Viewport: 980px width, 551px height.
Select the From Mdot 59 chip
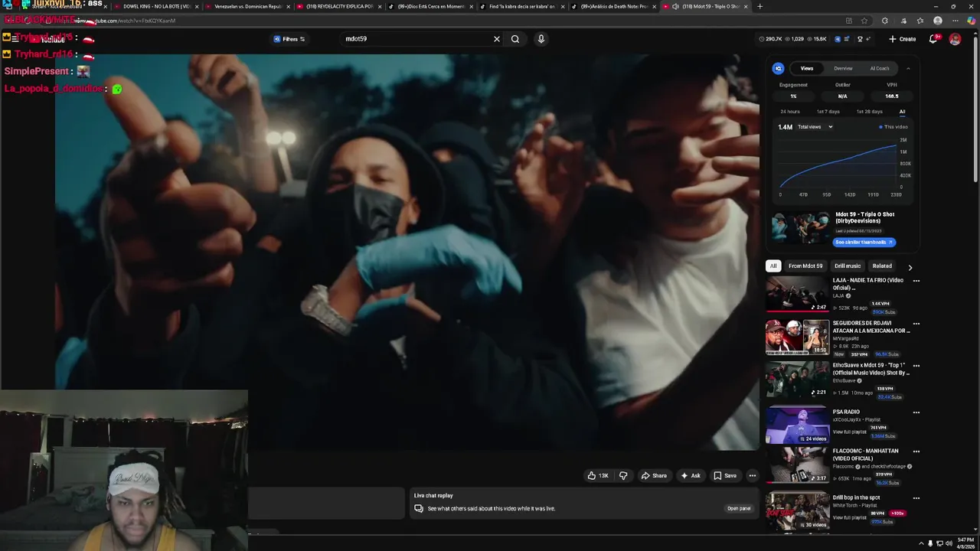pos(805,266)
